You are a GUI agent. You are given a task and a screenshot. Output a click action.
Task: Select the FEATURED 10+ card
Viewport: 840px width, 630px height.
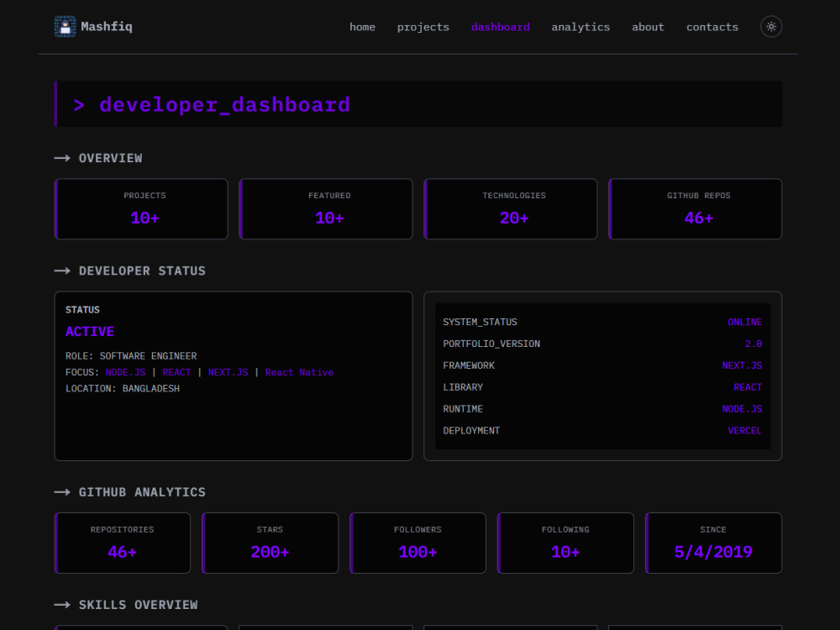coord(326,209)
